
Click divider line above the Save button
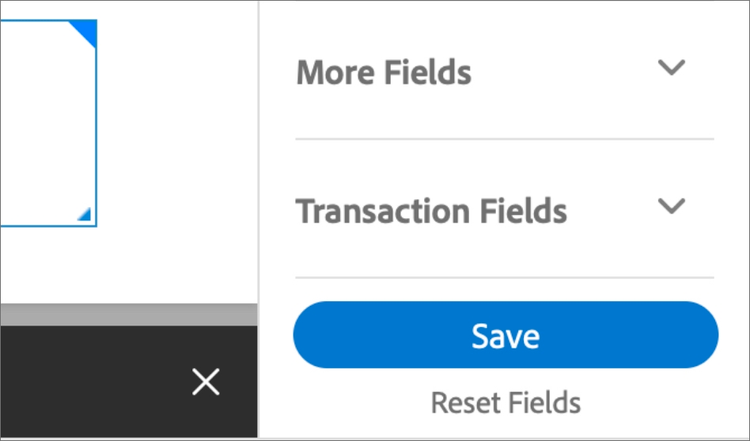505,277
